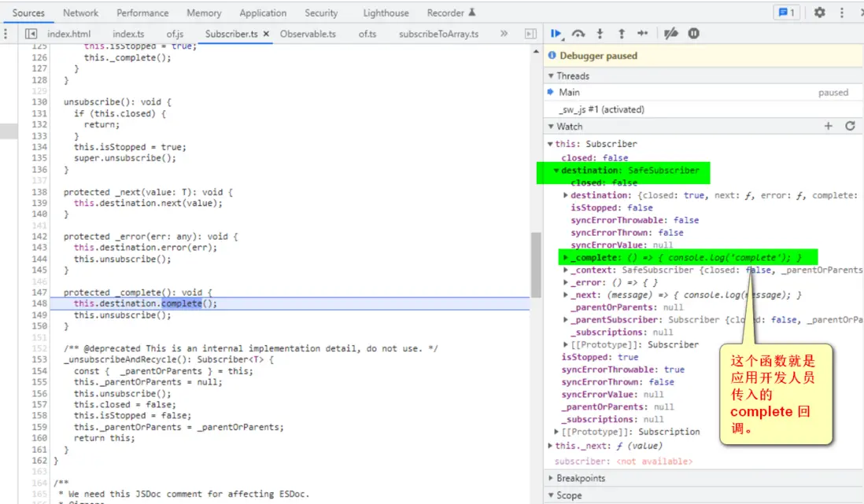The image size is (864, 504).
Task: Show more file tabs overflow
Action: point(504,34)
